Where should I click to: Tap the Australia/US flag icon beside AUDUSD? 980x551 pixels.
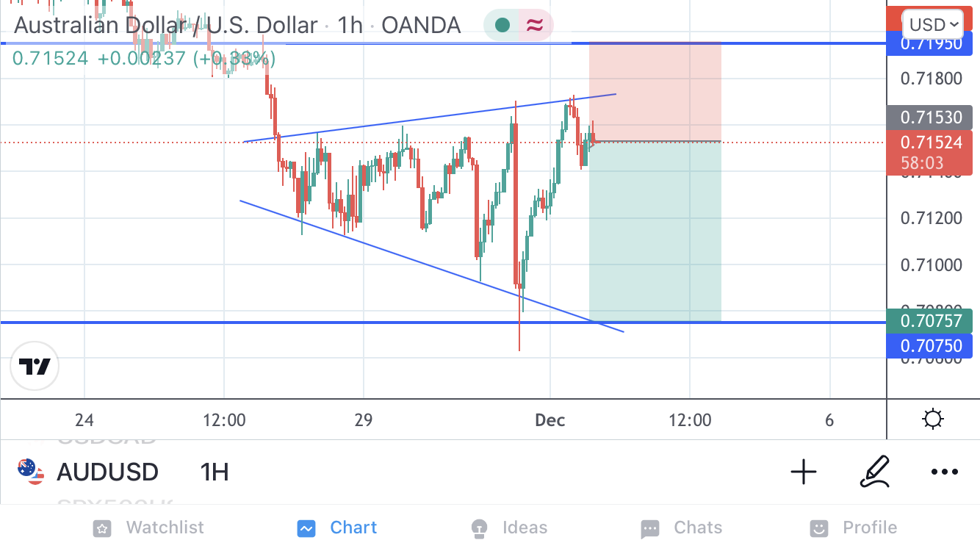(31, 472)
